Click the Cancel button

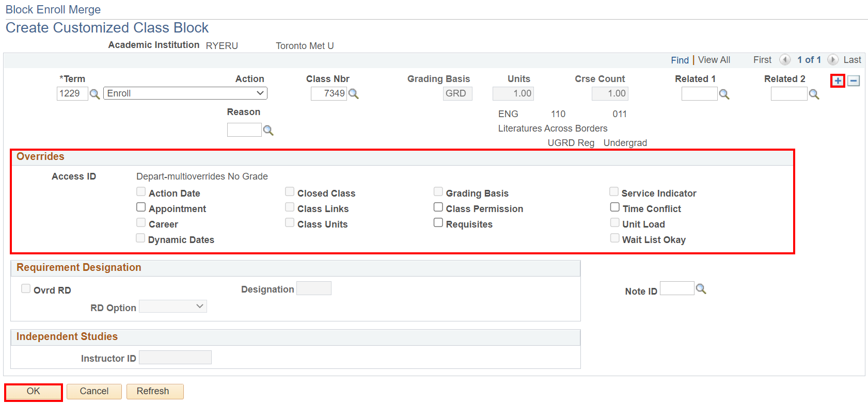[94, 391]
